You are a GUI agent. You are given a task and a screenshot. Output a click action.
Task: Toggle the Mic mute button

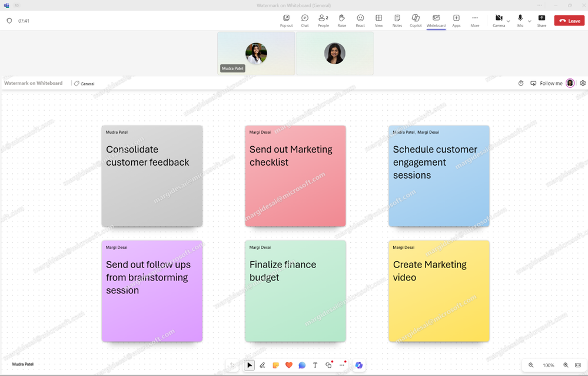520,21
